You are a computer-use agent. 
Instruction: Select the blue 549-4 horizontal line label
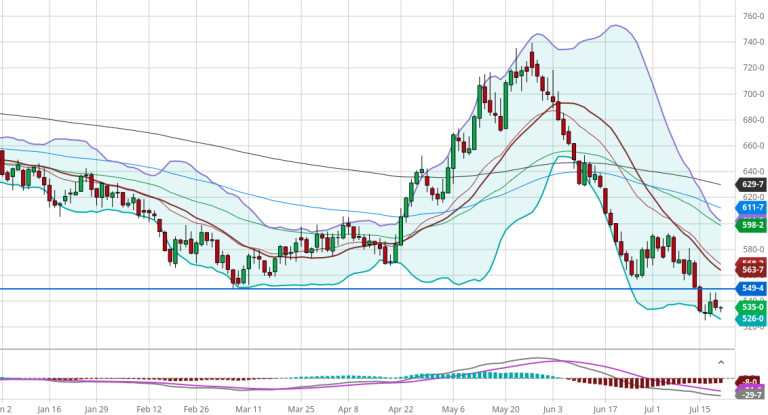[x=750, y=289]
